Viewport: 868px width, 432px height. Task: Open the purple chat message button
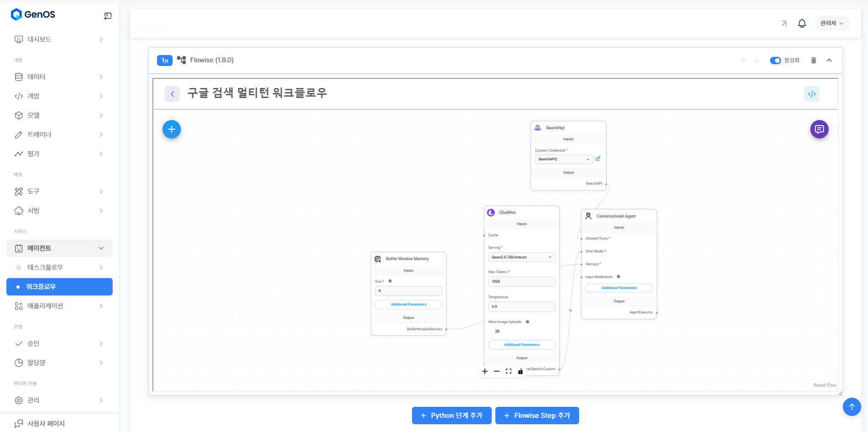(x=819, y=129)
